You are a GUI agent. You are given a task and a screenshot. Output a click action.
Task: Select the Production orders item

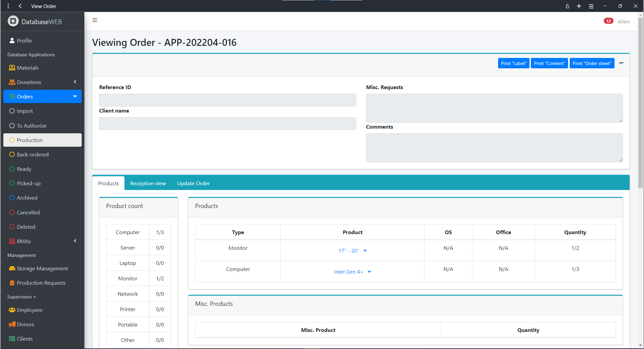[x=43, y=140]
